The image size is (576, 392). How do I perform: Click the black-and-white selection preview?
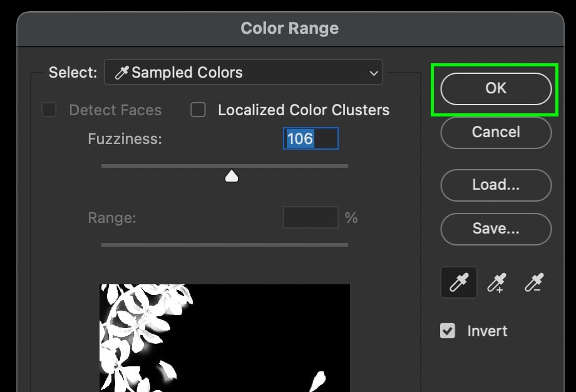pos(224,338)
